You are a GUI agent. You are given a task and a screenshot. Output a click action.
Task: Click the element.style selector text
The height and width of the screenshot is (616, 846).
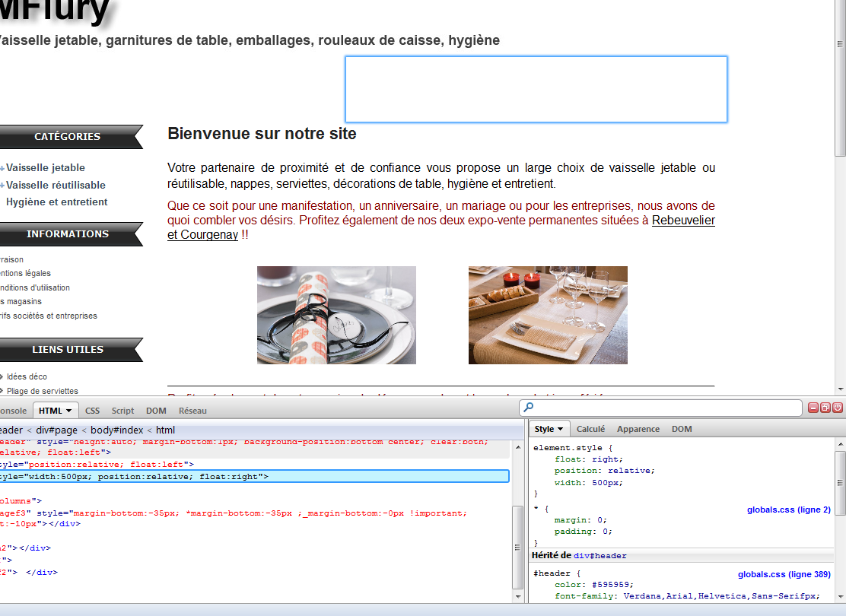568,448
